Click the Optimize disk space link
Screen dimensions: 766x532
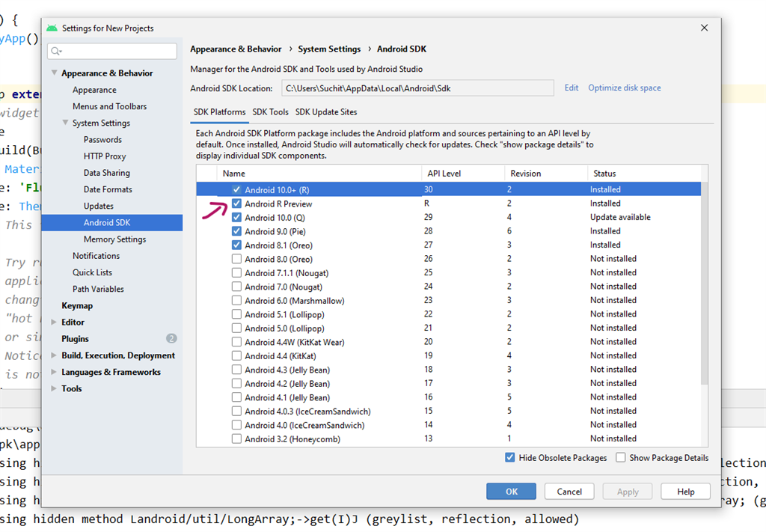coord(625,88)
